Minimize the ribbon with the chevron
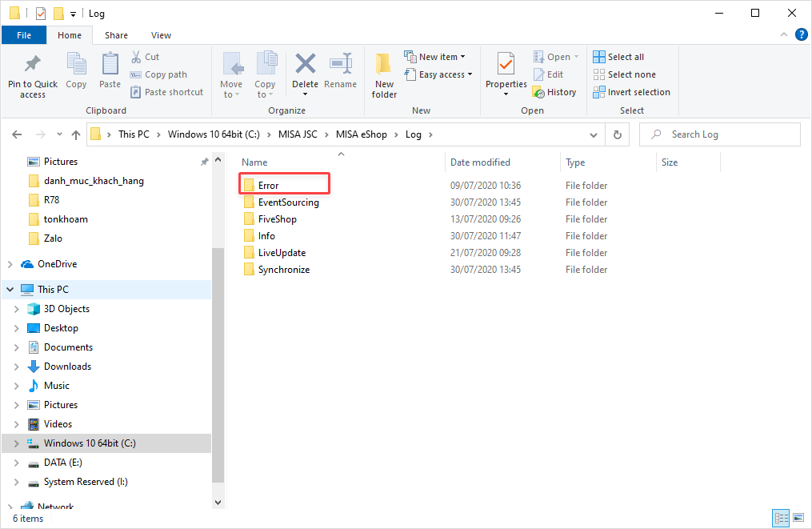The height and width of the screenshot is (529, 812). pos(784,34)
